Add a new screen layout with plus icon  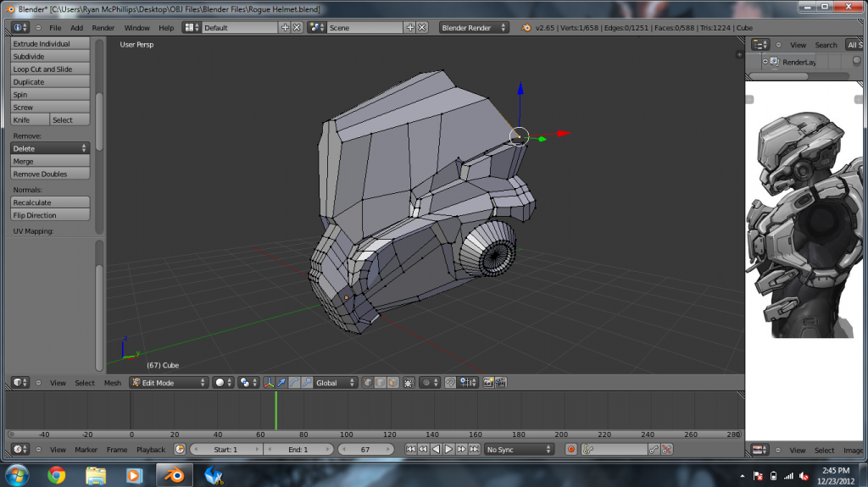(285, 27)
